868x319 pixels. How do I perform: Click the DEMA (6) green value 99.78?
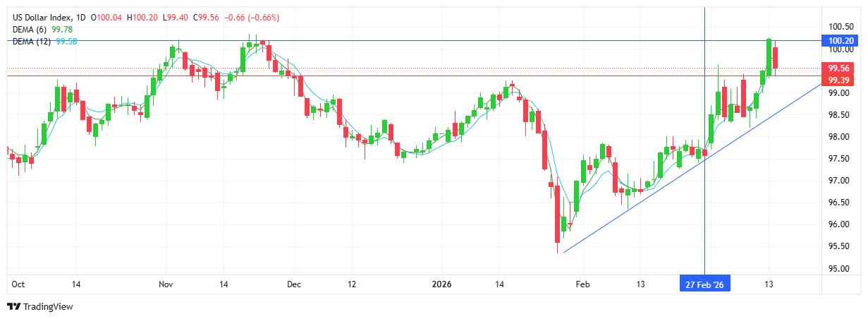[62, 29]
